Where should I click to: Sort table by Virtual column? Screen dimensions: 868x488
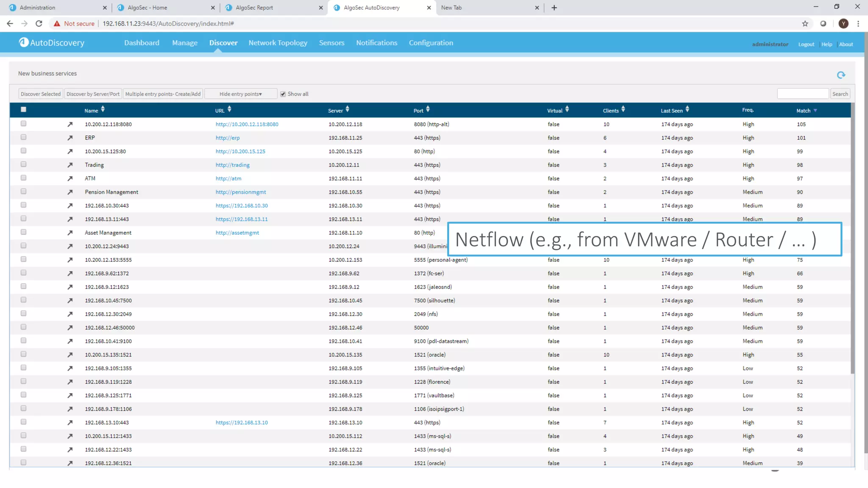click(558, 110)
